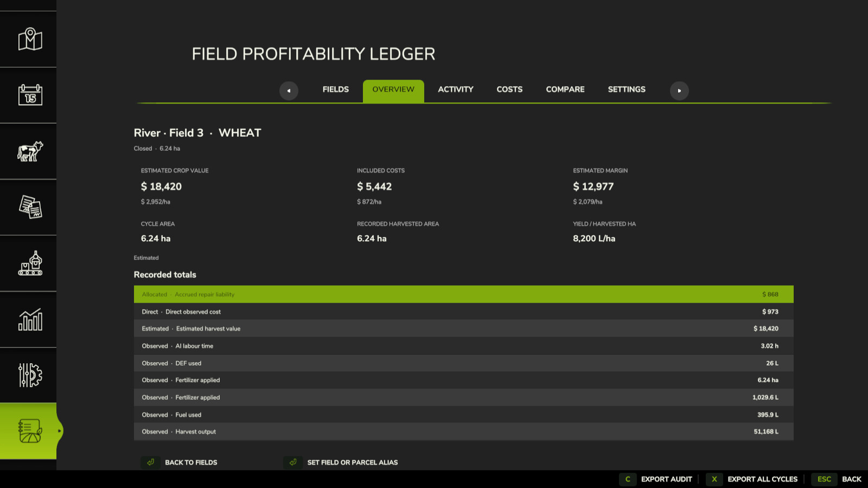This screenshot has height=488, width=868.
Task: Click the $ 18,420 estimated crop value
Action: pos(161,187)
